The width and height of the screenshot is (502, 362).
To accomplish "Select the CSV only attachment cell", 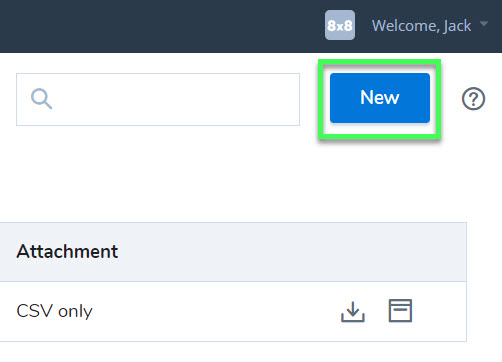I will click(54, 311).
